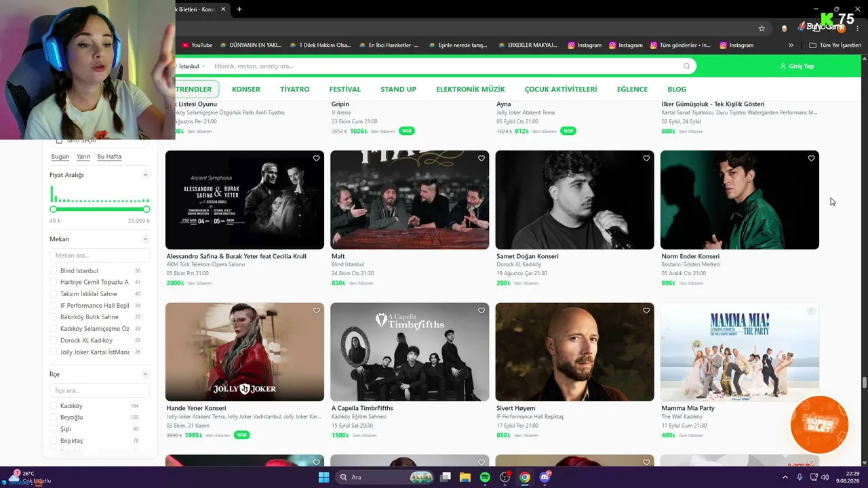
Task: Open the YouTube bookmark
Action: coord(197,45)
